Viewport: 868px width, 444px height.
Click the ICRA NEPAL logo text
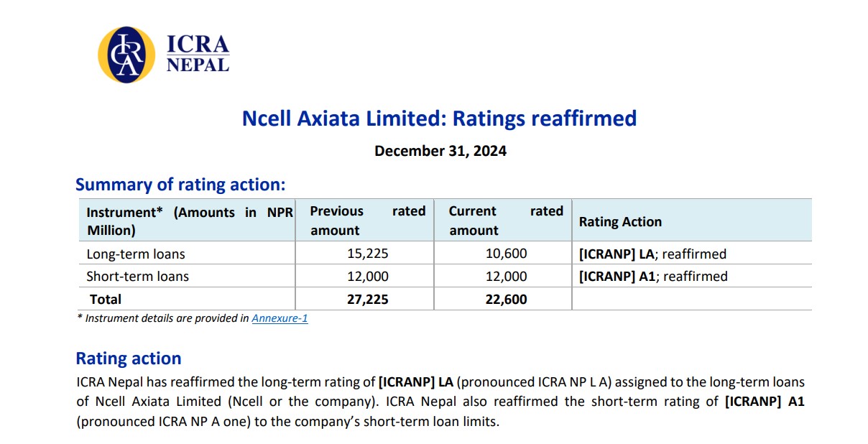[x=198, y=54]
